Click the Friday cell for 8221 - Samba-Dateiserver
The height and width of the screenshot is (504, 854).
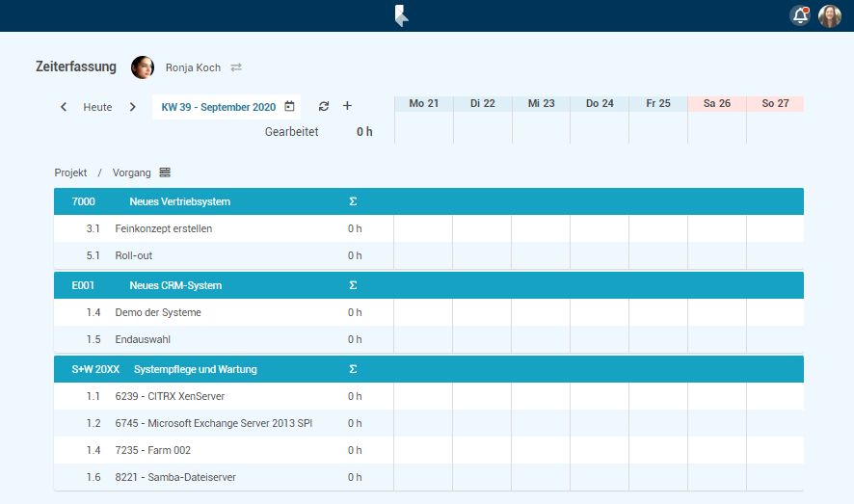pyautogui.click(x=657, y=477)
